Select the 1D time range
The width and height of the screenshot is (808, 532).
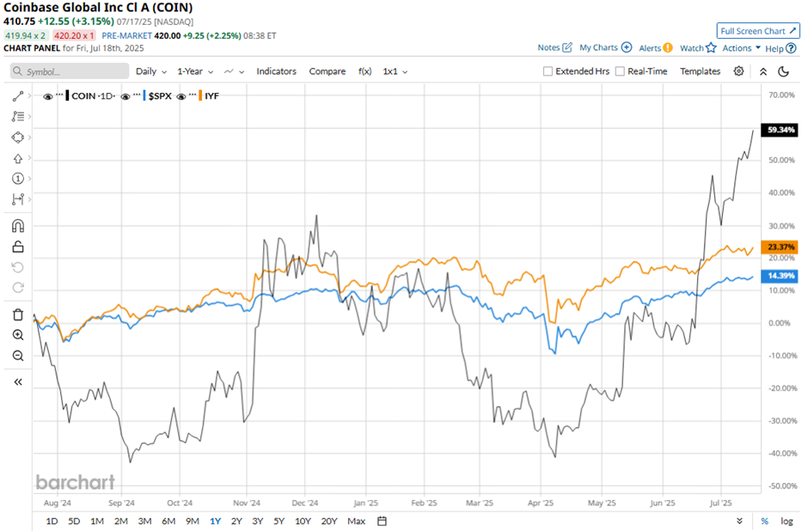tap(52, 521)
